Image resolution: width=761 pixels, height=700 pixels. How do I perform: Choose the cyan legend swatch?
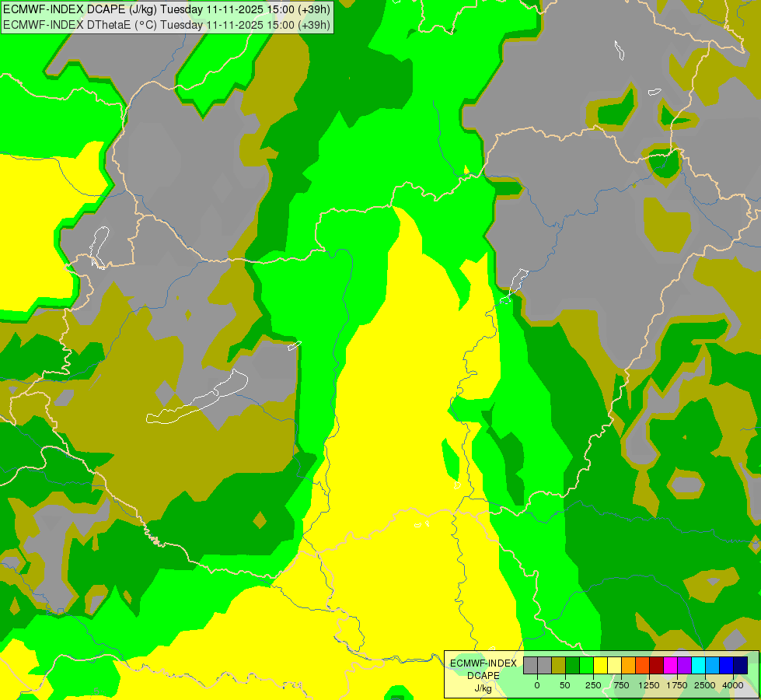click(x=698, y=666)
